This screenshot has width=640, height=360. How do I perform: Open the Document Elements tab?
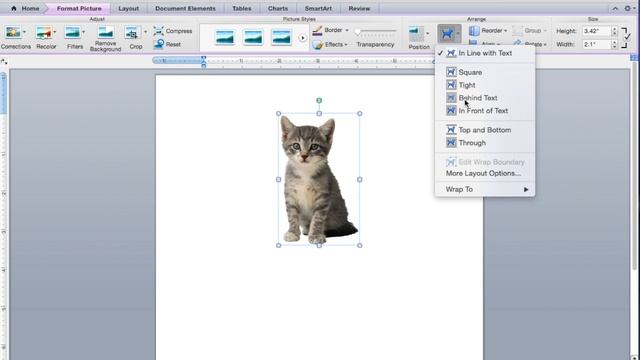coord(185,8)
